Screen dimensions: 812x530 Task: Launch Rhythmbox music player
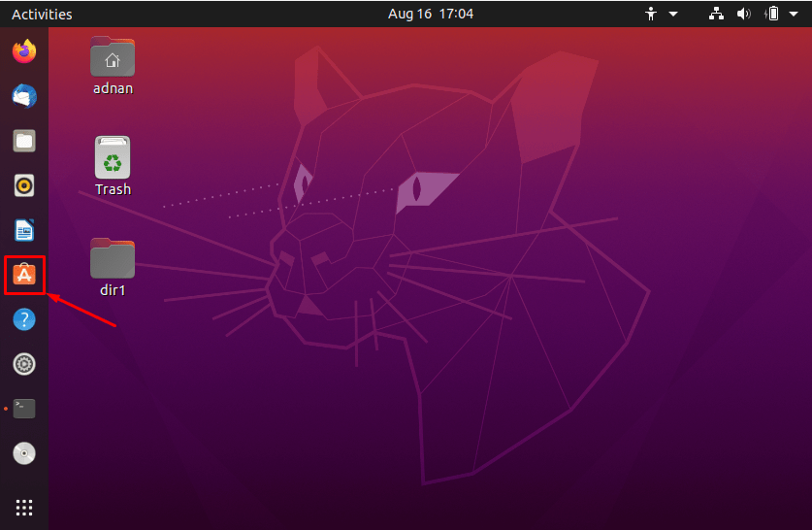coord(24,185)
